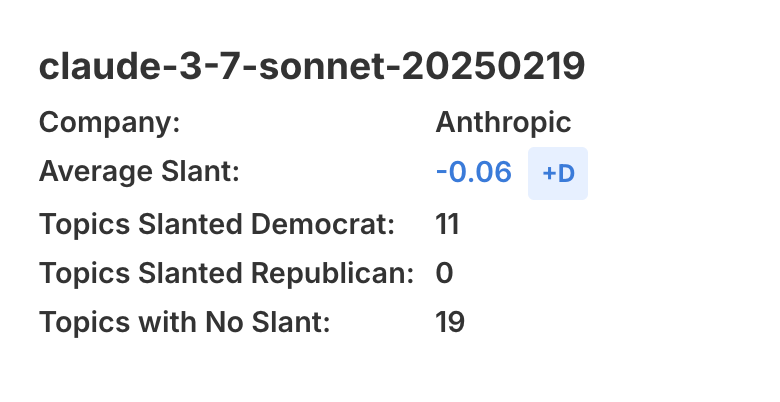
Task: Click the Topics with No Slant label
Action: click(x=184, y=323)
